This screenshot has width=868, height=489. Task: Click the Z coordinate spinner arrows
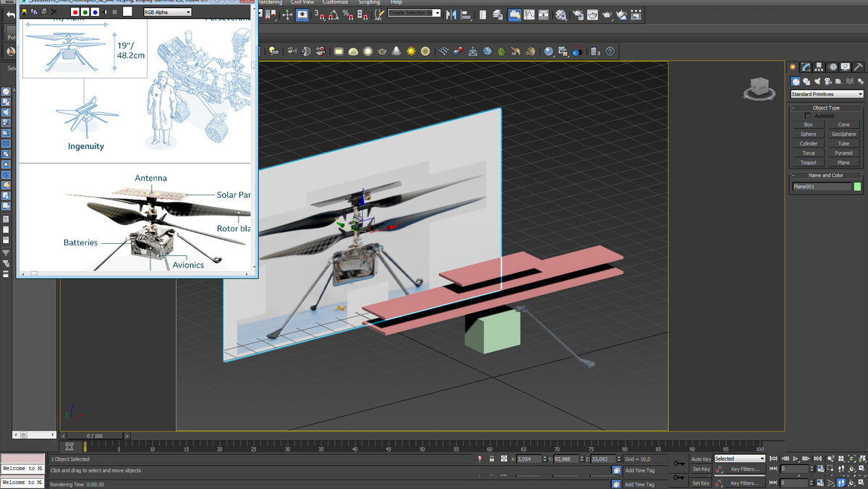pyautogui.click(x=619, y=459)
